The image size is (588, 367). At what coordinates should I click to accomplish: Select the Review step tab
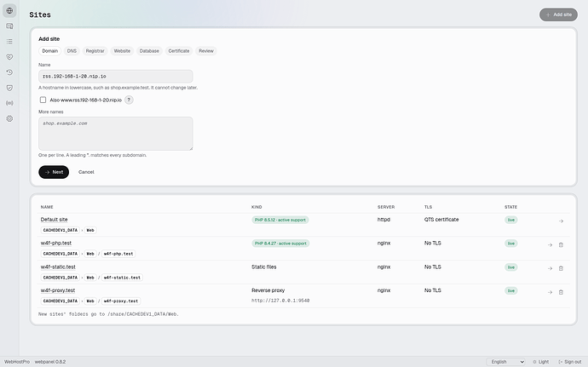206,51
